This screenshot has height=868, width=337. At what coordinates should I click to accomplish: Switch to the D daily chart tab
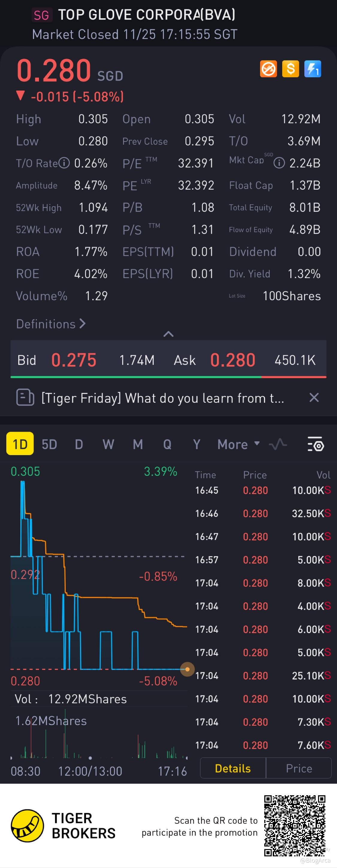pos(79,444)
